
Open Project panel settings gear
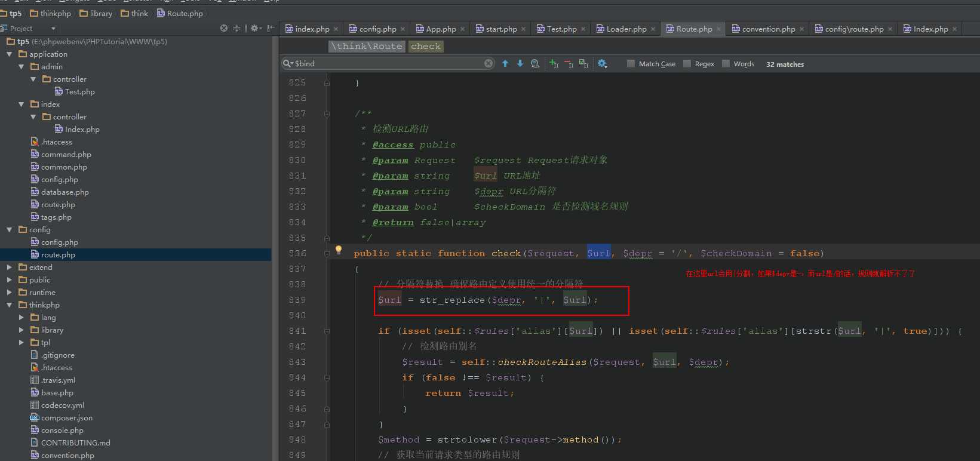tap(256, 28)
